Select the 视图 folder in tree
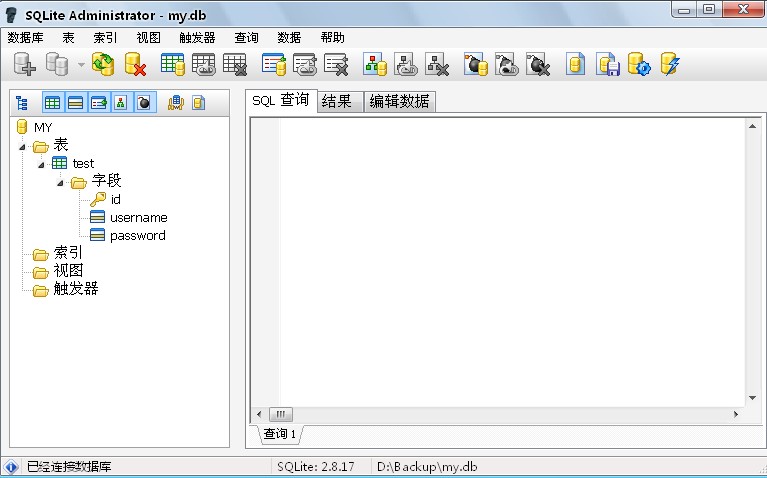The image size is (767, 478). click(68, 271)
